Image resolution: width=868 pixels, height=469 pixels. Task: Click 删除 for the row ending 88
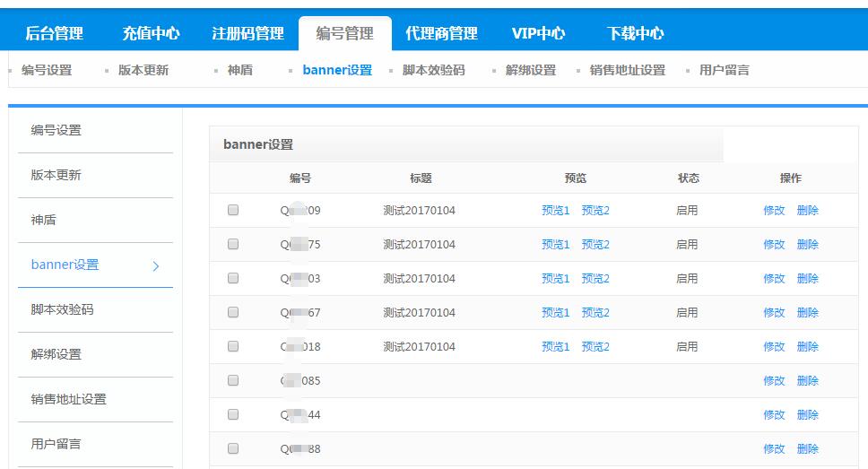click(x=807, y=449)
